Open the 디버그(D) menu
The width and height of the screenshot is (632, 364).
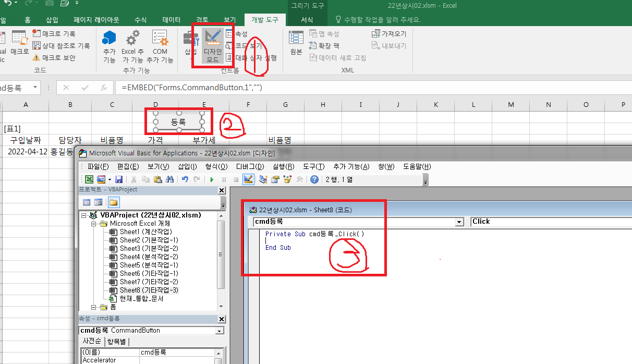pyautogui.click(x=249, y=167)
